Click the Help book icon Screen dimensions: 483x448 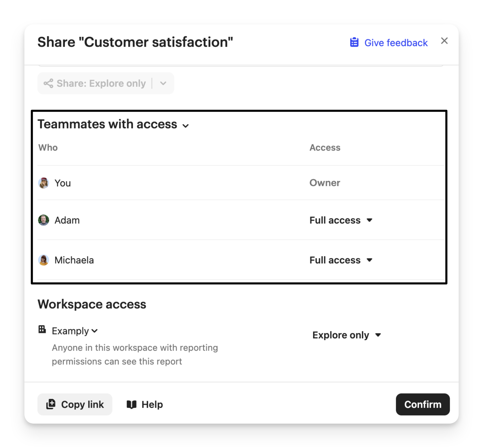(131, 404)
